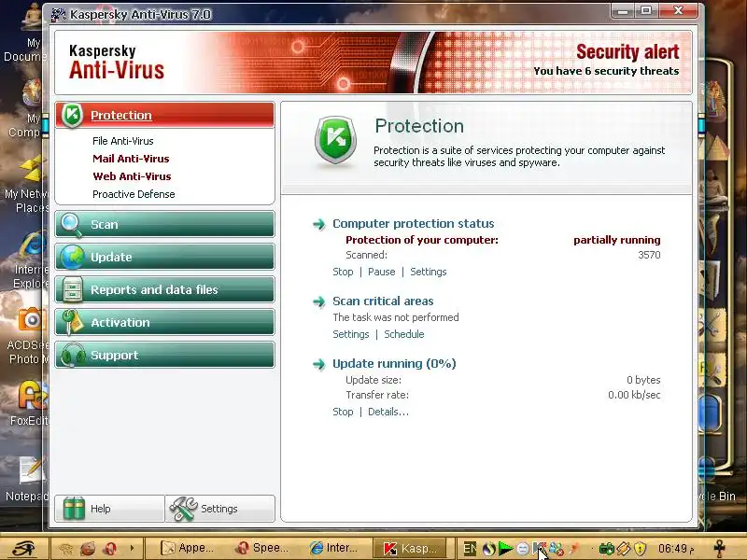Click 'You have 6 security threats' message

[606, 71]
